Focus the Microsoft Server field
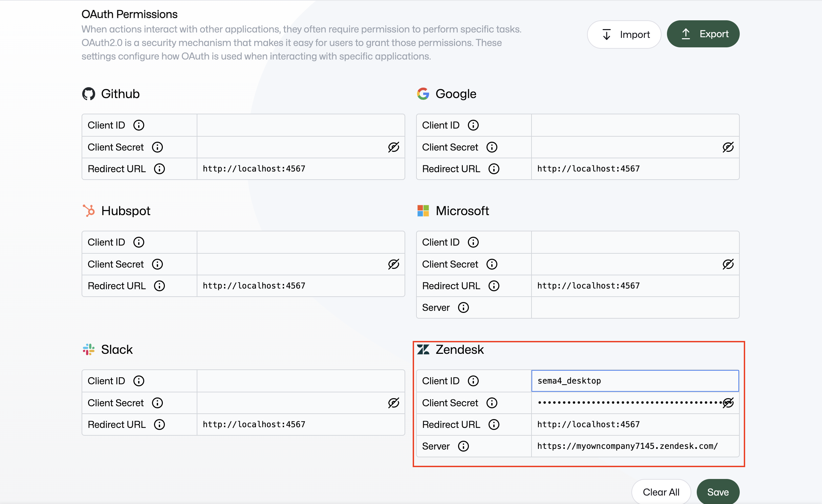Screen dimensions: 822x504 click(635, 307)
